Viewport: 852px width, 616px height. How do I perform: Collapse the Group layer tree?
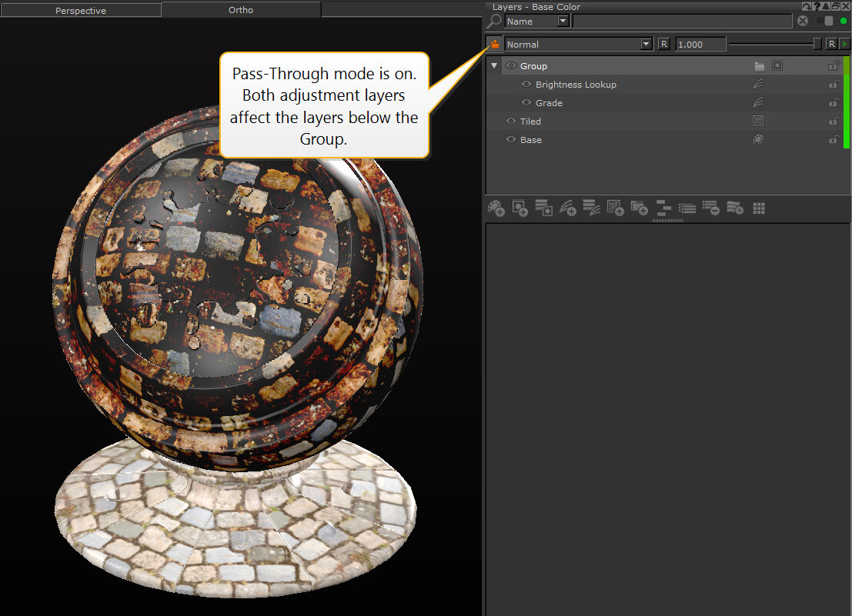[494, 66]
